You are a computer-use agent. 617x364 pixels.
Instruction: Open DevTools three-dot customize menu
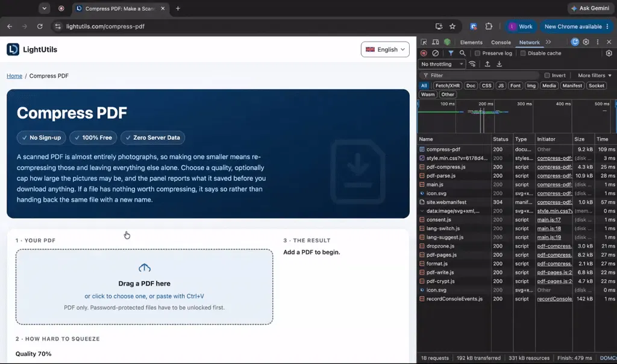point(598,42)
